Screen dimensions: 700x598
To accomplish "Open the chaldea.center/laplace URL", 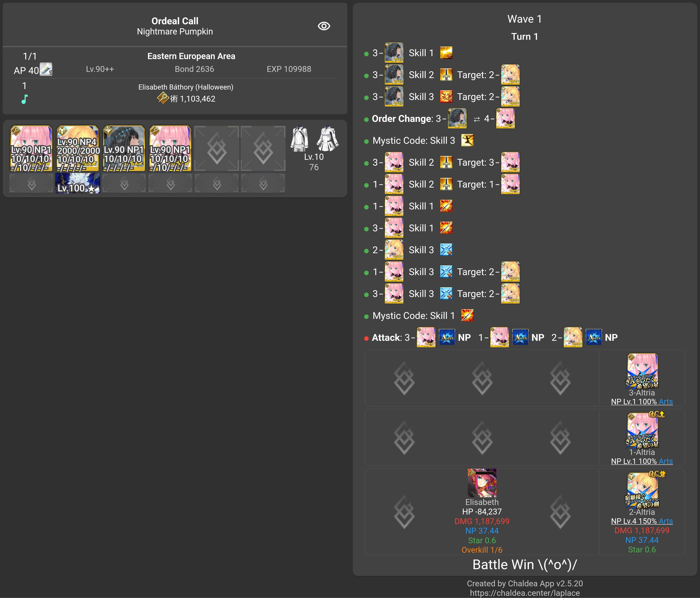I will [x=525, y=593].
